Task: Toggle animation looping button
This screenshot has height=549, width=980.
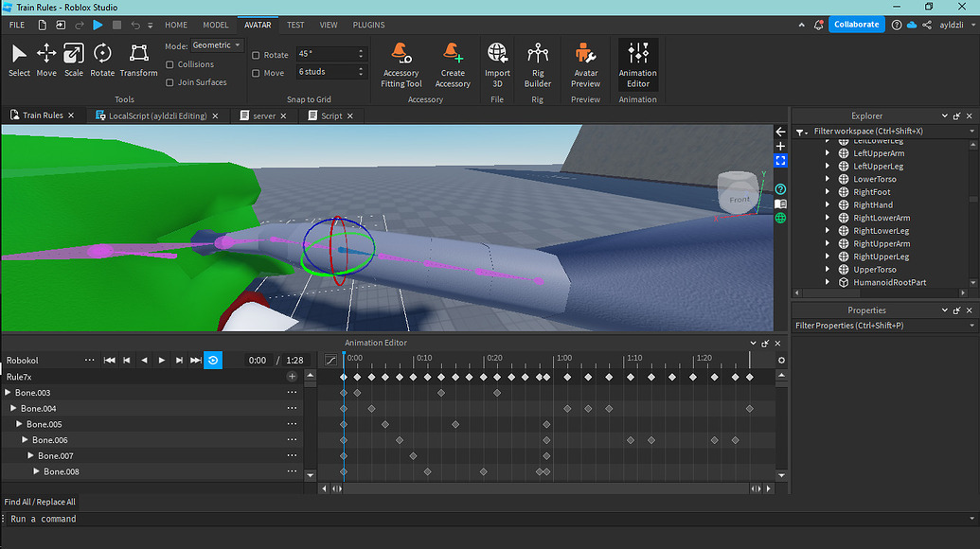Action: point(213,361)
